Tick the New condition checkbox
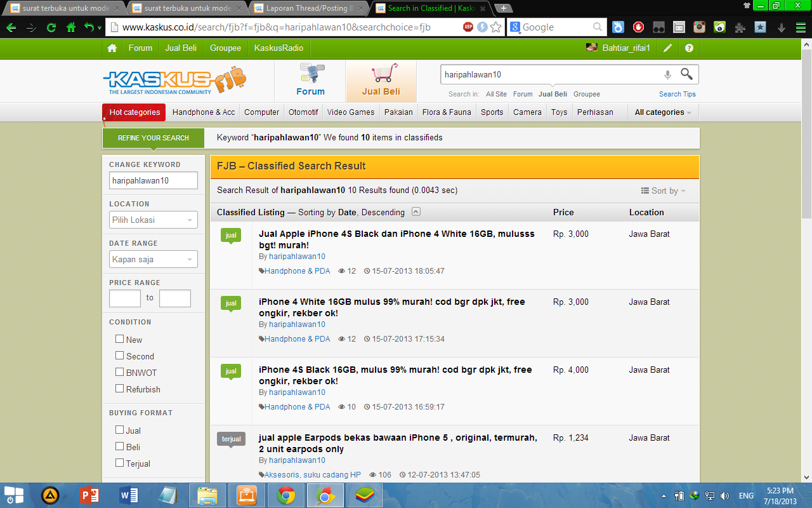Screen dimensions: 812x508 click(x=119, y=339)
